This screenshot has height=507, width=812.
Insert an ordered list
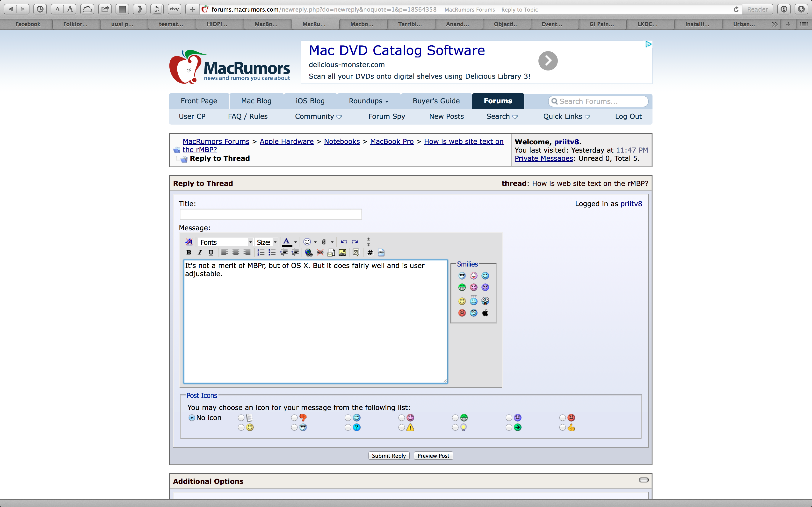[261, 253]
